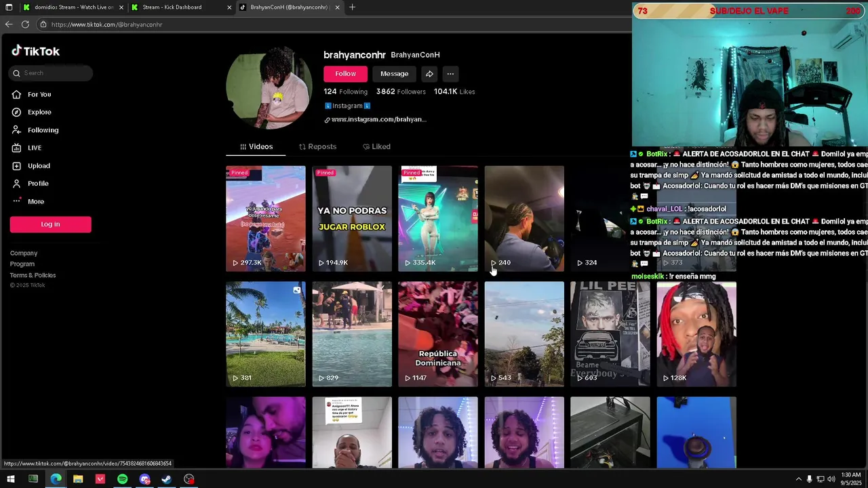Viewport: 868px width, 488px height.
Task: Open pinned video with 297.3K views
Action: coord(266,218)
